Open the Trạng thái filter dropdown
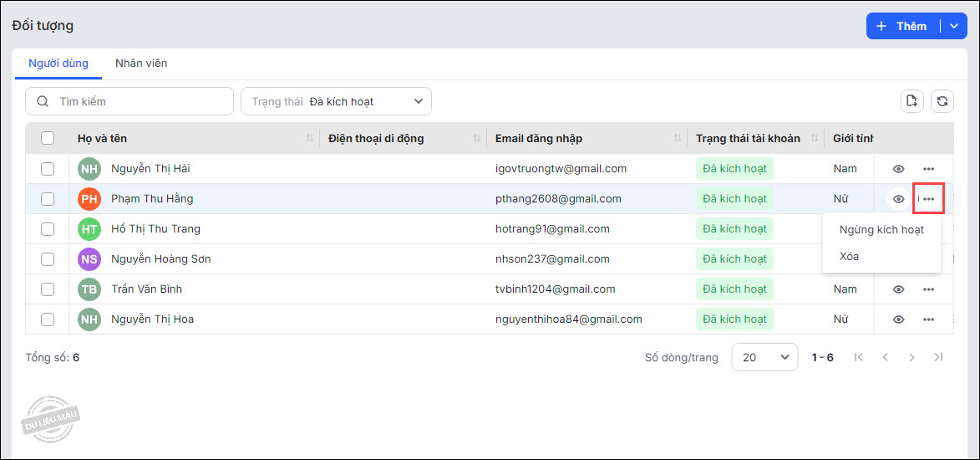Viewport: 980px width, 460px height. (336, 101)
